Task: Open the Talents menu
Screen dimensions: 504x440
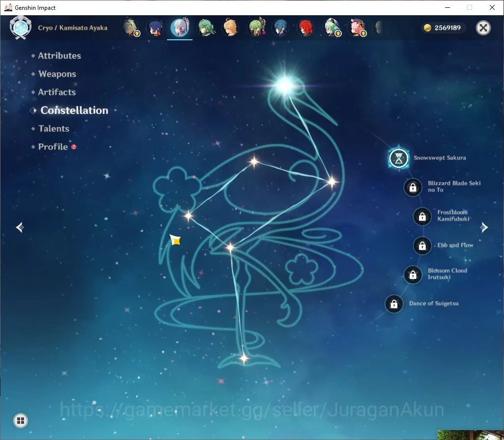Action: coord(54,129)
